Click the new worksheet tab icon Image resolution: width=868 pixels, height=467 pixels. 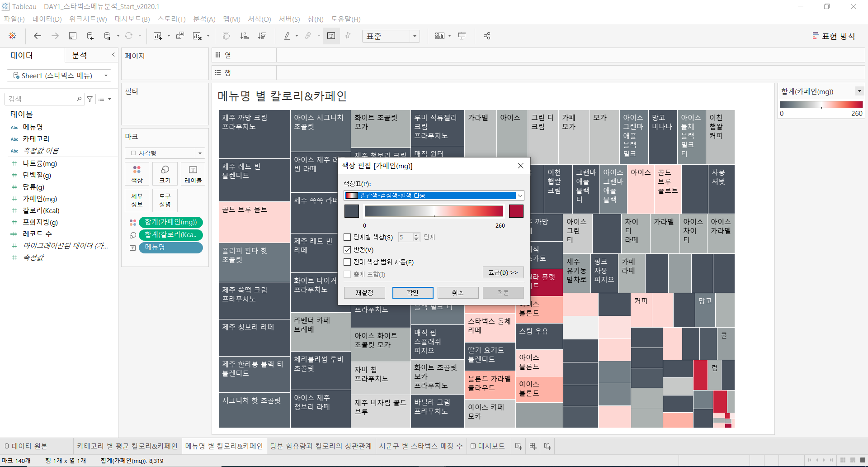point(519,446)
